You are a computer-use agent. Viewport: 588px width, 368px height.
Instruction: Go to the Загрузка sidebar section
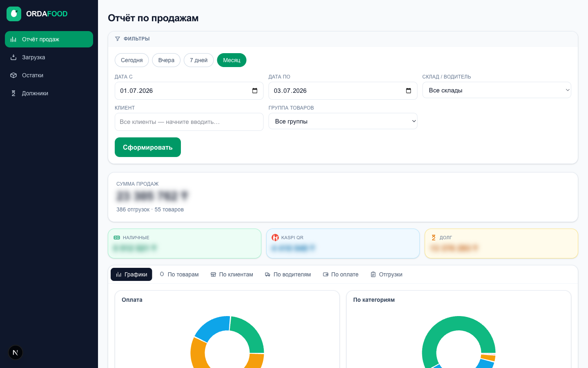(x=49, y=57)
